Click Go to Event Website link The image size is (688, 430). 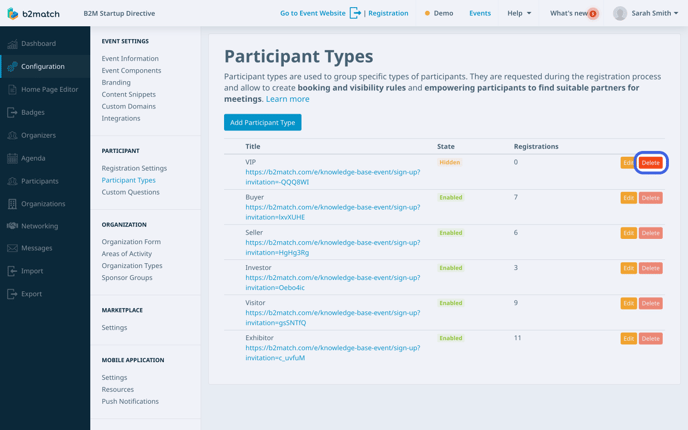(x=312, y=13)
